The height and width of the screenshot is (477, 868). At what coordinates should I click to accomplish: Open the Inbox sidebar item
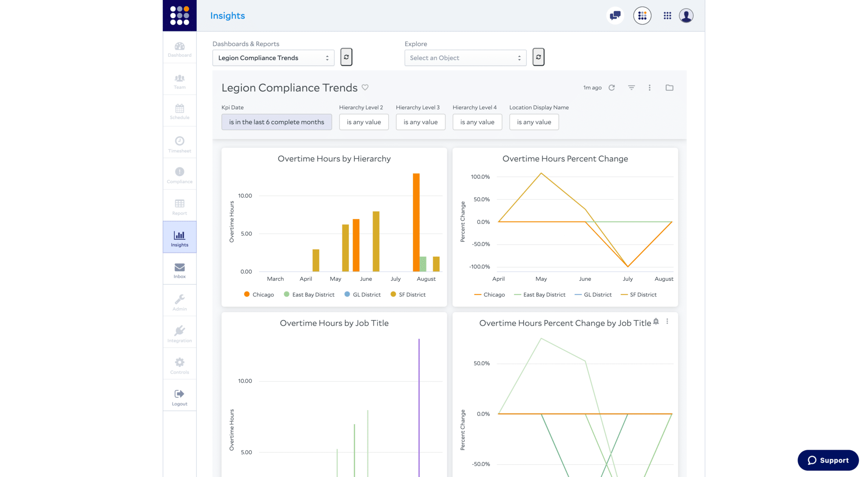(x=179, y=270)
